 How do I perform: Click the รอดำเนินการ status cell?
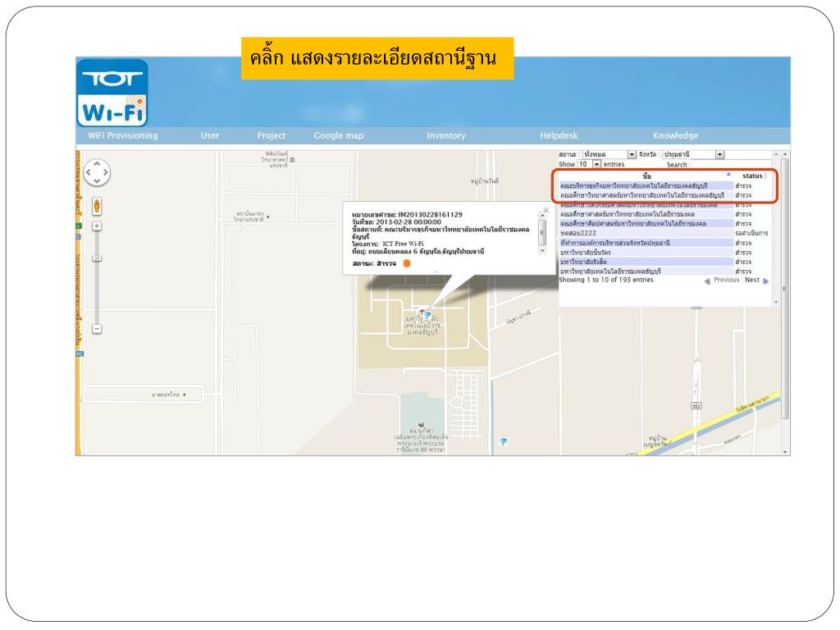751,233
